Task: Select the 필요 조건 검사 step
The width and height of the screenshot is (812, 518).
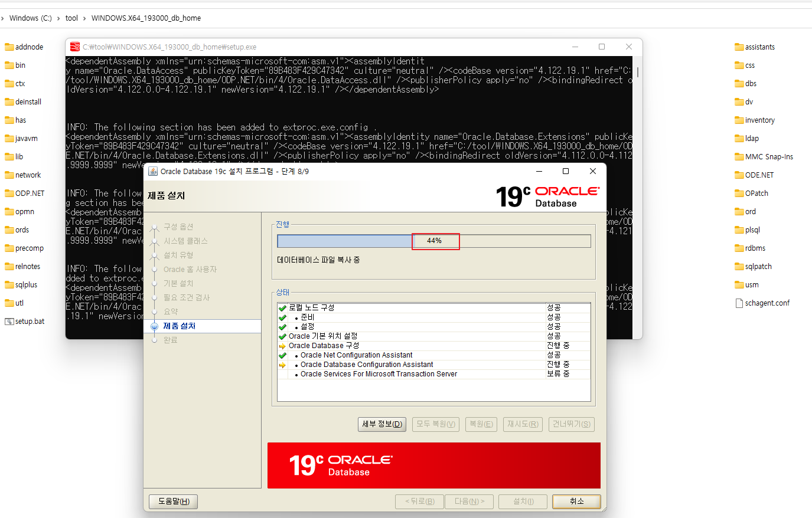Action: click(x=187, y=298)
